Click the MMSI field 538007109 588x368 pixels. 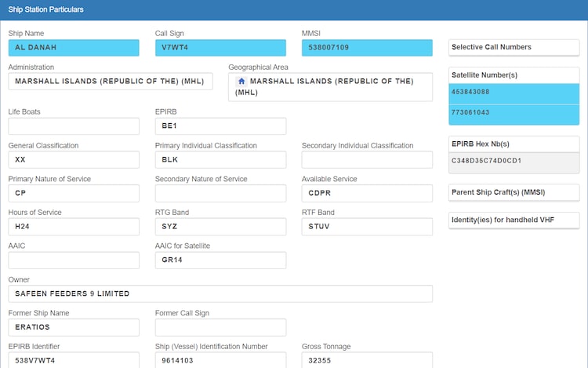pos(366,48)
